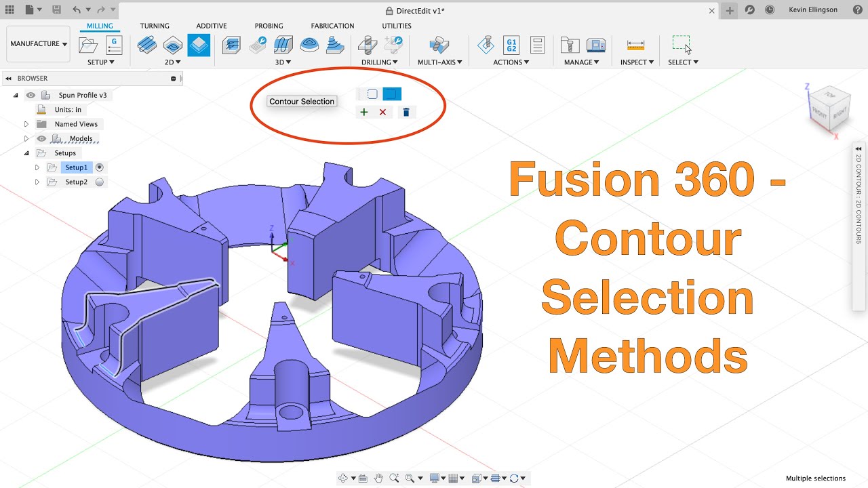
Task: Click the green plus add selection icon
Action: (364, 112)
